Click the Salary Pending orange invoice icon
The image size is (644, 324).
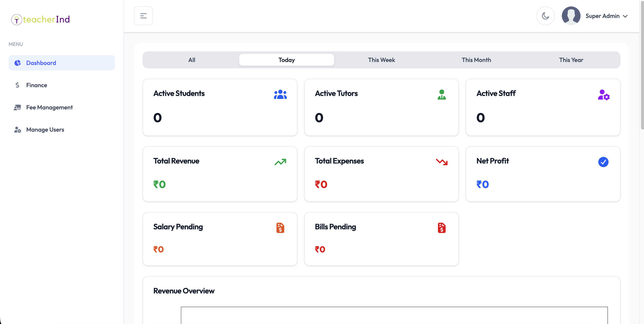point(280,228)
